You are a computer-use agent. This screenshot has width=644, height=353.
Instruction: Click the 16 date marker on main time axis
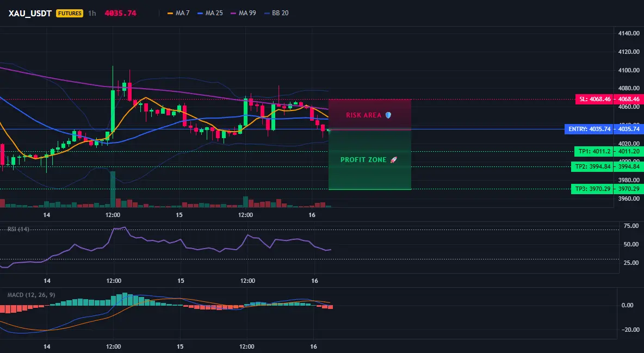click(312, 215)
